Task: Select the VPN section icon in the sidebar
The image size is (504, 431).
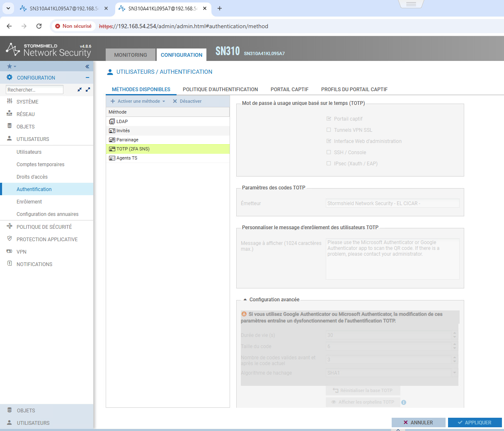Action: tap(9, 252)
